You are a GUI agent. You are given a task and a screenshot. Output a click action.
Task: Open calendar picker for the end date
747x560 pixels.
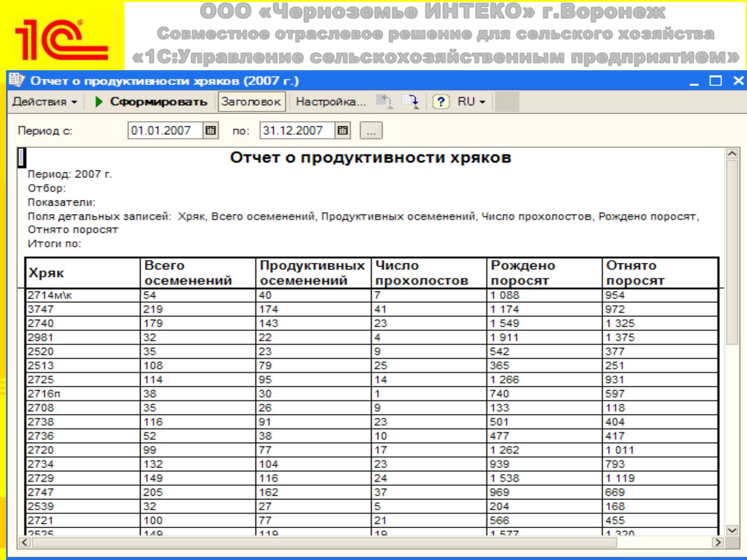[x=343, y=131]
